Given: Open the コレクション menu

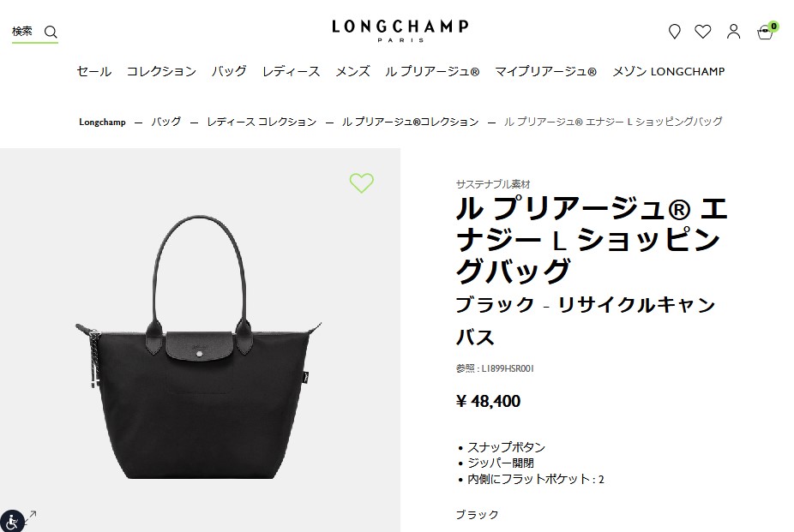Looking at the screenshot, I should [161, 71].
